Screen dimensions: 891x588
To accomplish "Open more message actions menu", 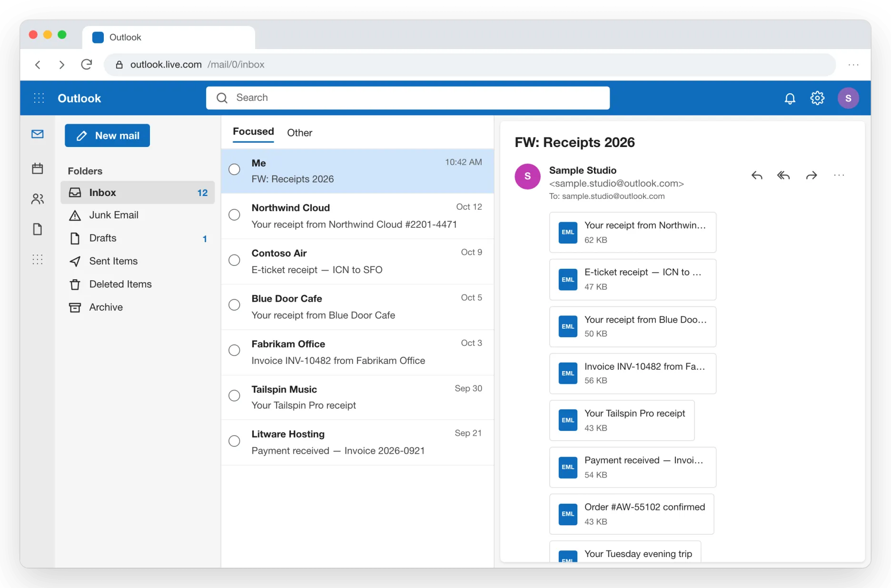I will pyautogui.click(x=839, y=176).
